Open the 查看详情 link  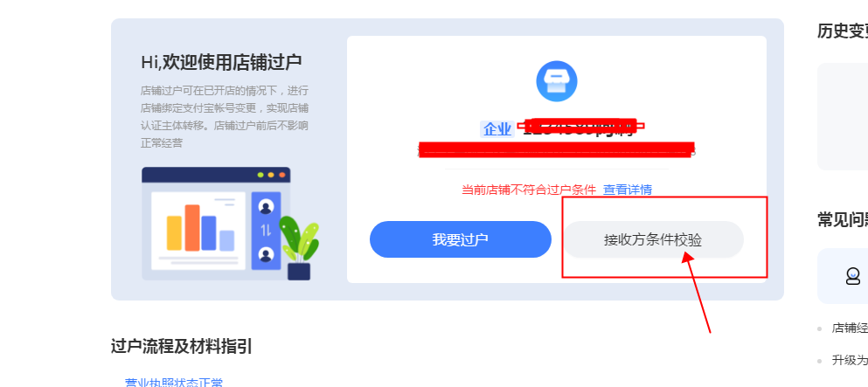[x=628, y=190]
